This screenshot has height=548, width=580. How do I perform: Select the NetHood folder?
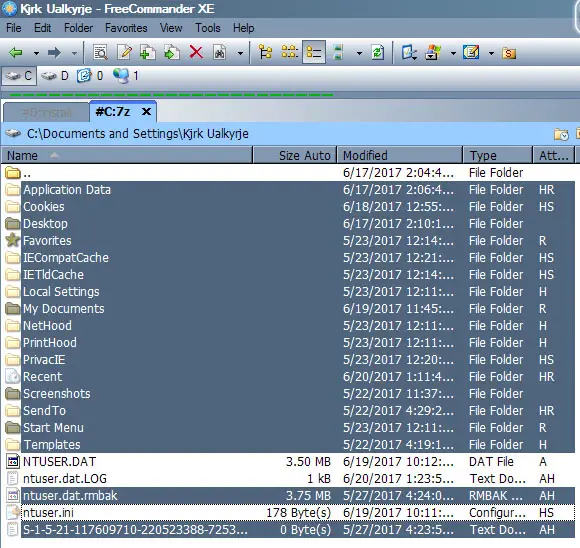[x=290, y=326]
